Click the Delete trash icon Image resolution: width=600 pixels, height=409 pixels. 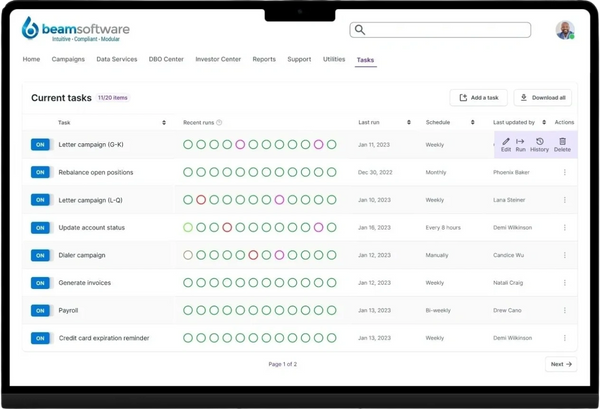pos(562,142)
